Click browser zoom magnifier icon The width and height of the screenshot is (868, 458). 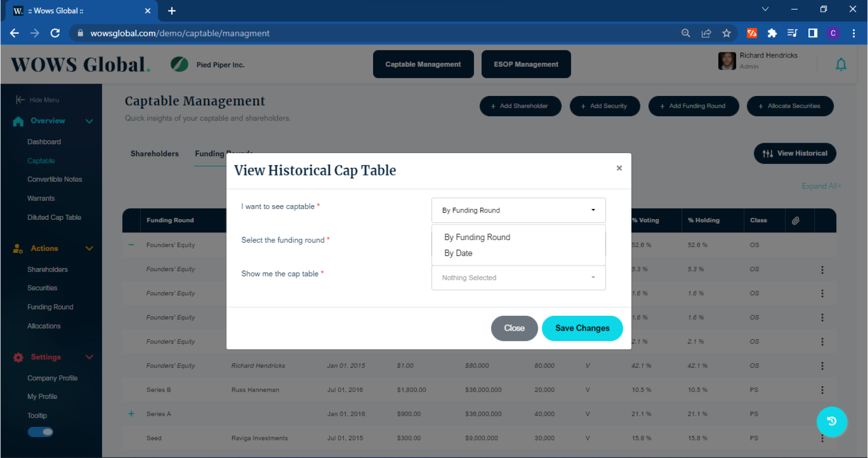[x=686, y=33]
